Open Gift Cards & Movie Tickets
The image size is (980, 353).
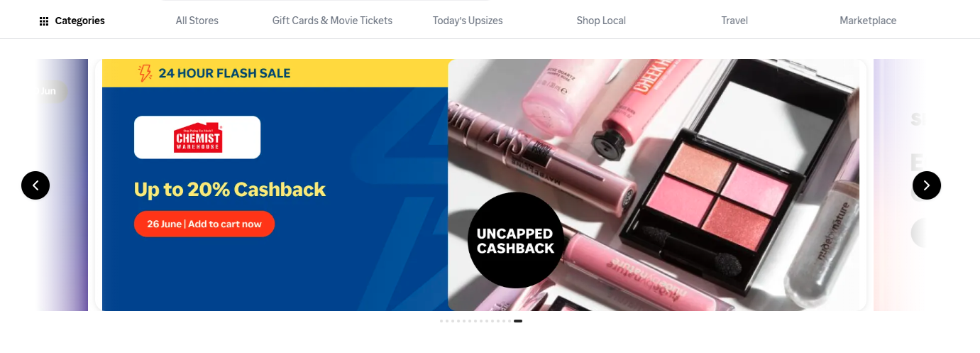pos(332,21)
